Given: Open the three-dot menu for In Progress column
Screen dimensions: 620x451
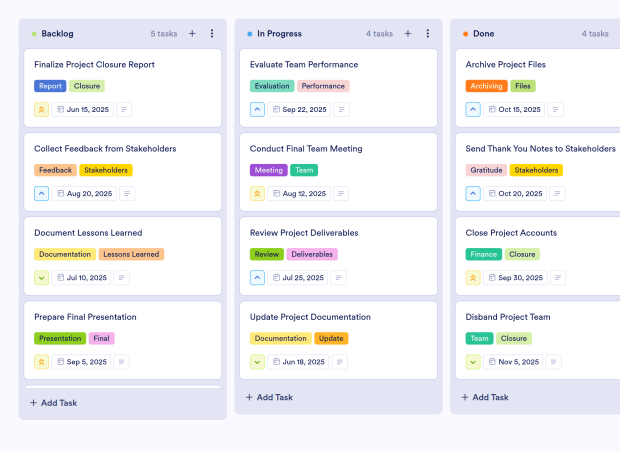Looking at the screenshot, I should coord(428,34).
